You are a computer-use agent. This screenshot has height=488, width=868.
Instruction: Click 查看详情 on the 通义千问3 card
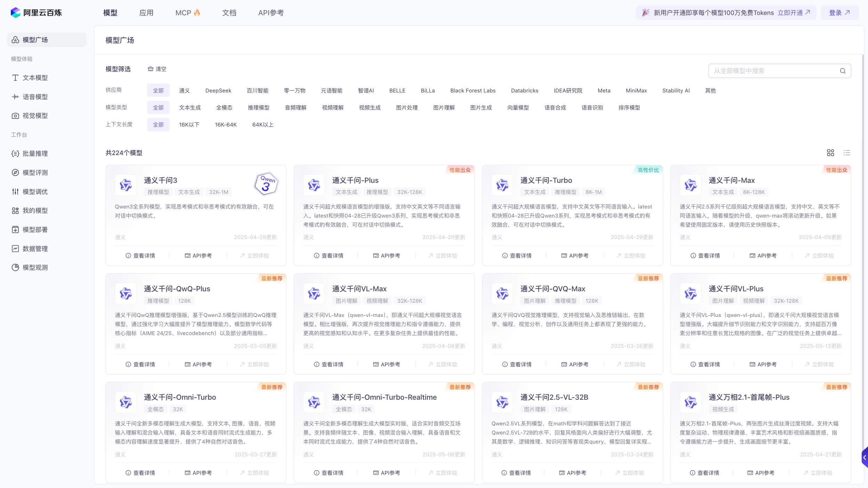pyautogui.click(x=140, y=255)
